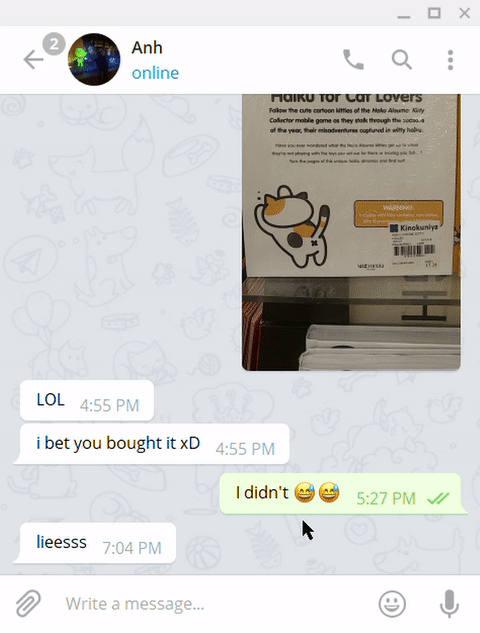Open the three-dot options menu
Screen dimensions: 480x633
coord(451,60)
